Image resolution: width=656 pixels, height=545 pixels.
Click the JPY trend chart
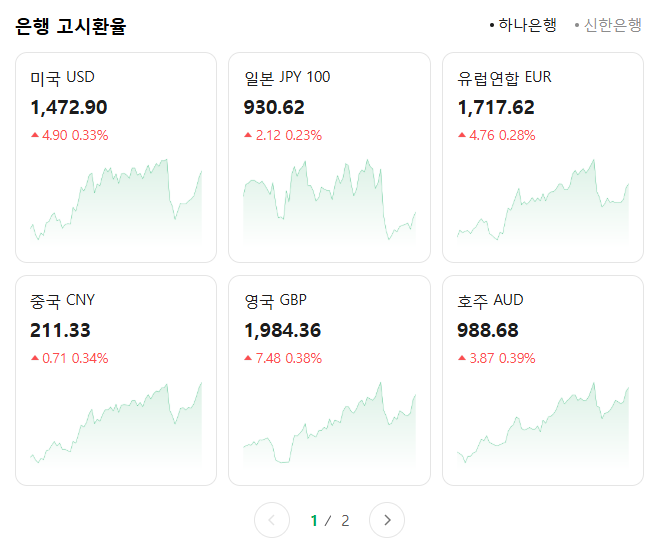point(329,205)
